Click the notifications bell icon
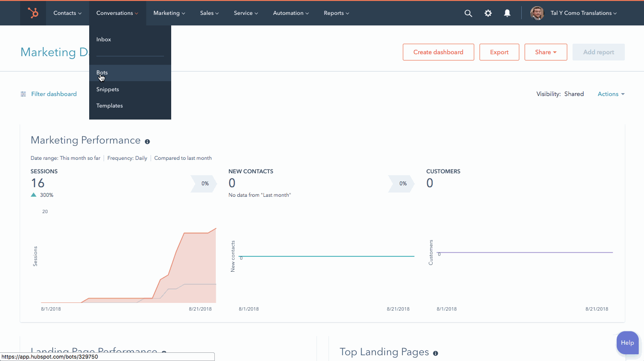The height and width of the screenshot is (361, 644). pyautogui.click(x=507, y=13)
